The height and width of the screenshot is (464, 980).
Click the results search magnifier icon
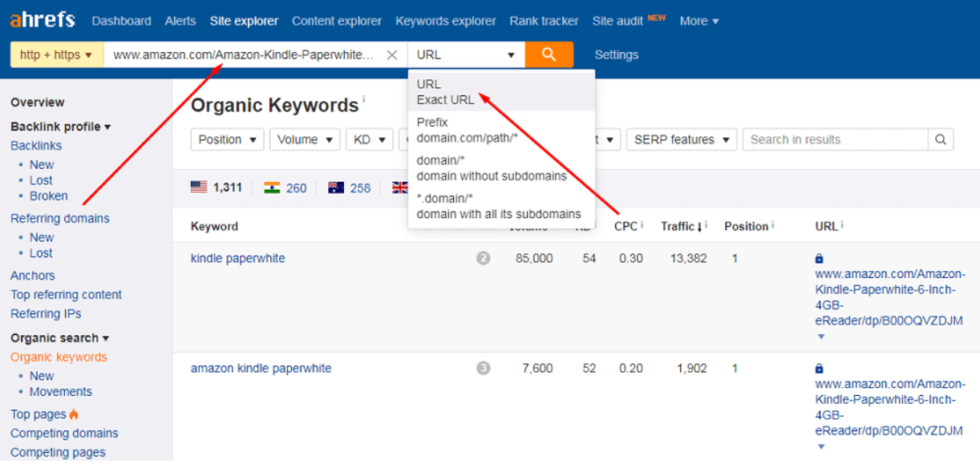tap(941, 139)
